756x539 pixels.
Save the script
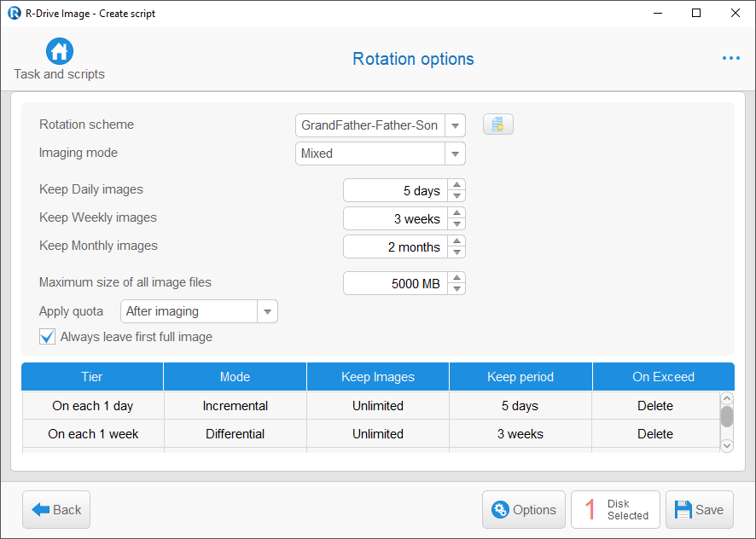click(700, 510)
